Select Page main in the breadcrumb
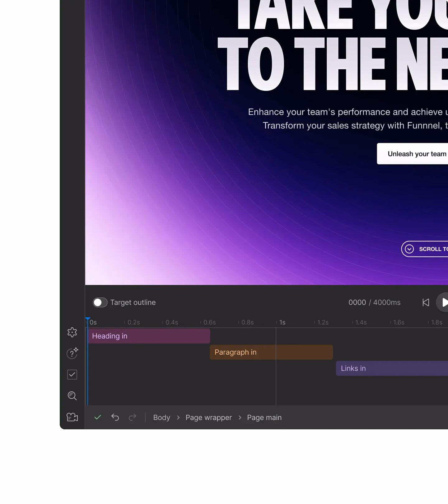This screenshot has width=448, height=504. (264, 418)
